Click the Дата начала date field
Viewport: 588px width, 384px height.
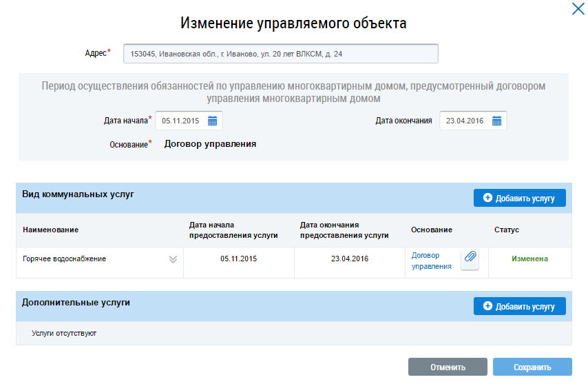pos(189,121)
